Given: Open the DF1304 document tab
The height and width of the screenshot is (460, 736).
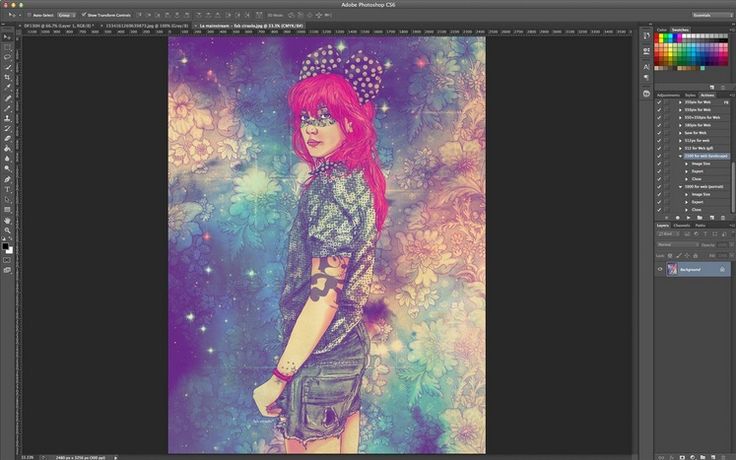Looking at the screenshot, I should point(58,26).
